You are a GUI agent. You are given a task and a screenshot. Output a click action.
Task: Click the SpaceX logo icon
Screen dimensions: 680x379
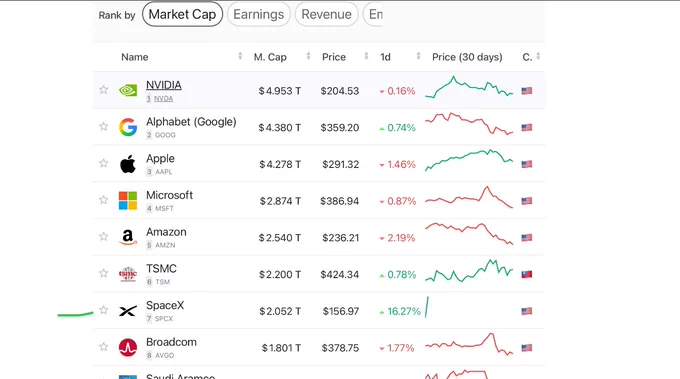128,310
